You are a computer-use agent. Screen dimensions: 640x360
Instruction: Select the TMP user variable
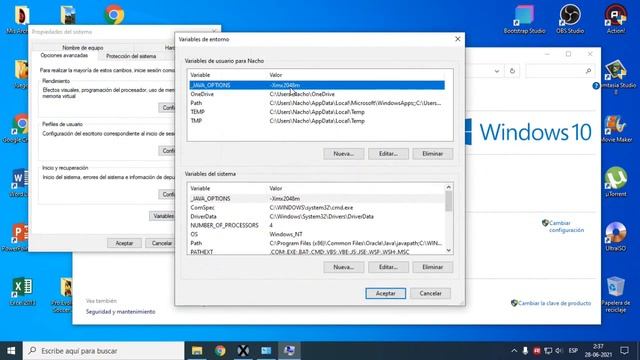(317, 121)
